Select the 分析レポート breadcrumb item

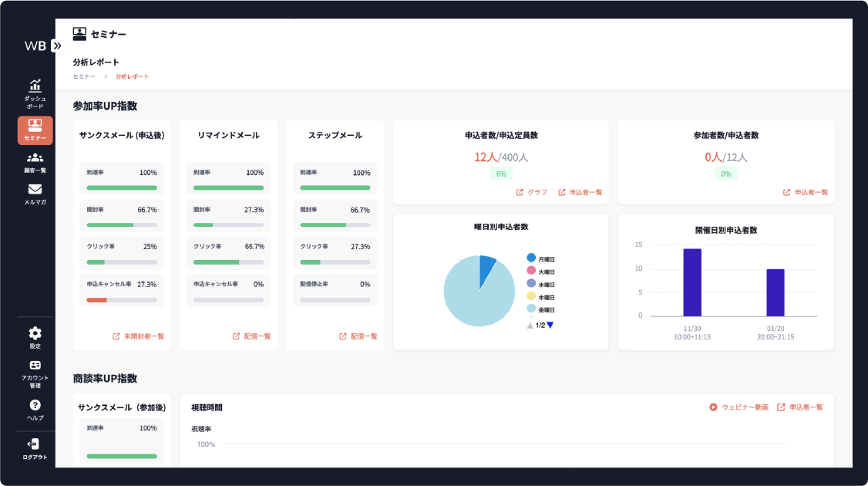[x=132, y=77]
